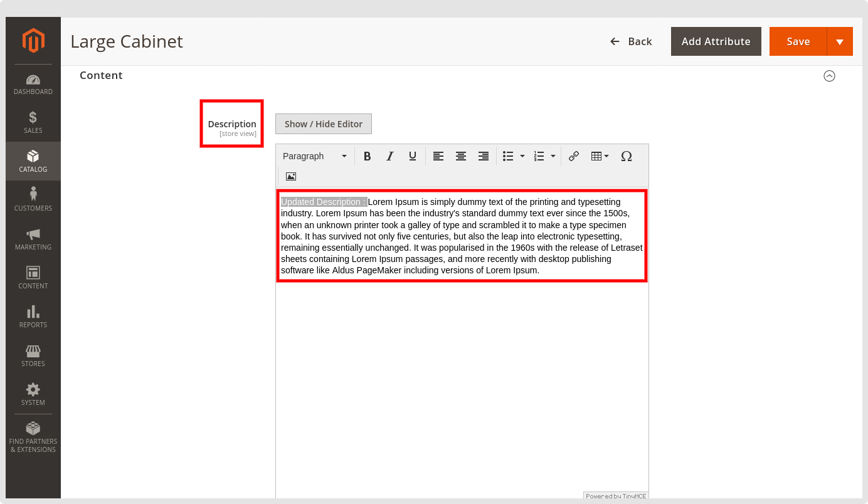
Task: Expand the Save button options arrow
Action: pyautogui.click(x=840, y=41)
